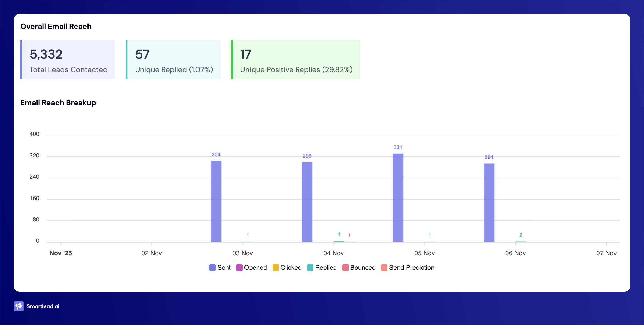Open the Unique Replied card
Screen dimensions: 644x325
coord(174,60)
